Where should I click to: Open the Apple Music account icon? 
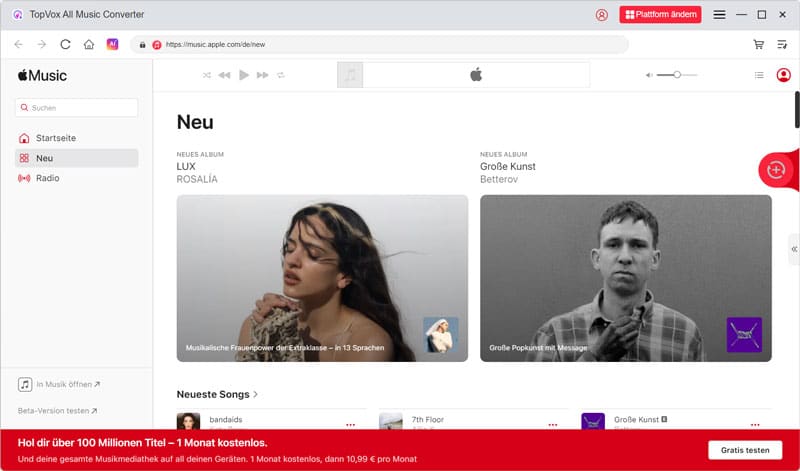pyautogui.click(x=784, y=75)
